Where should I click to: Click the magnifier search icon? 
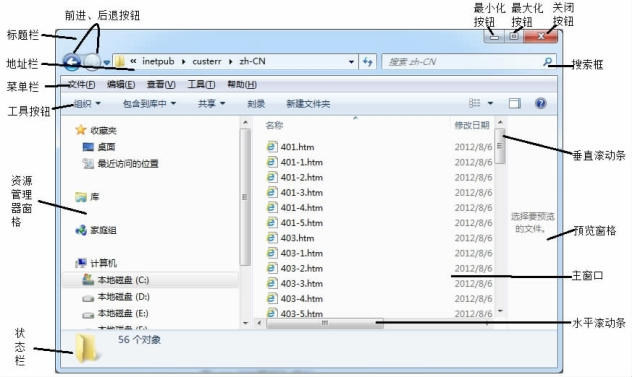(x=547, y=61)
